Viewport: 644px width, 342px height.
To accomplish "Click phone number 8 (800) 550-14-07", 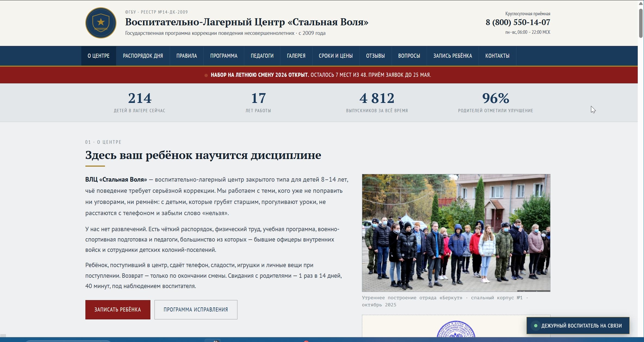I will (x=518, y=22).
